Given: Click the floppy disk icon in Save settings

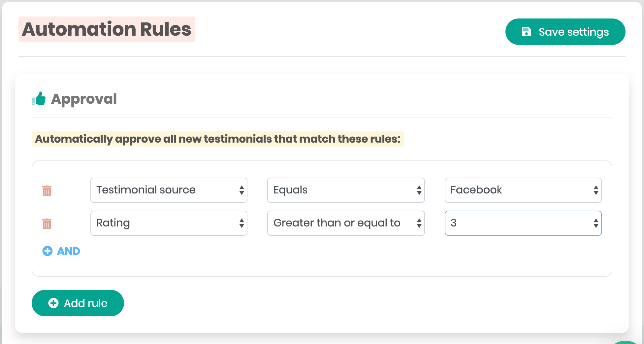Looking at the screenshot, I should click(x=526, y=32).
